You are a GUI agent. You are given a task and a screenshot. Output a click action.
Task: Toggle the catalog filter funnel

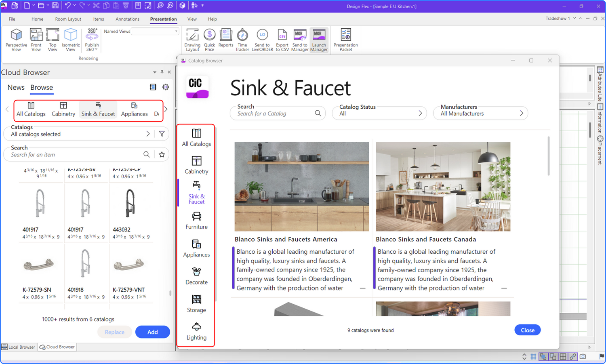[162, 134]
